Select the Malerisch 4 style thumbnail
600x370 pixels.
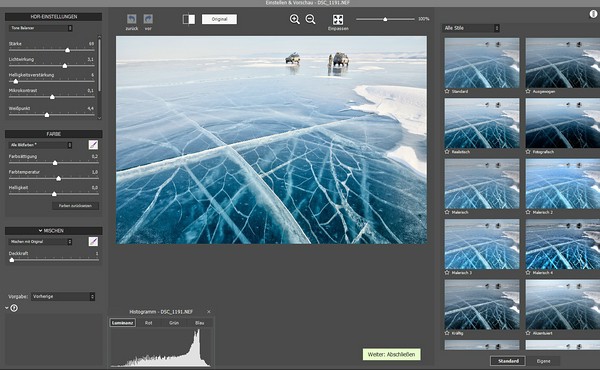562,244
